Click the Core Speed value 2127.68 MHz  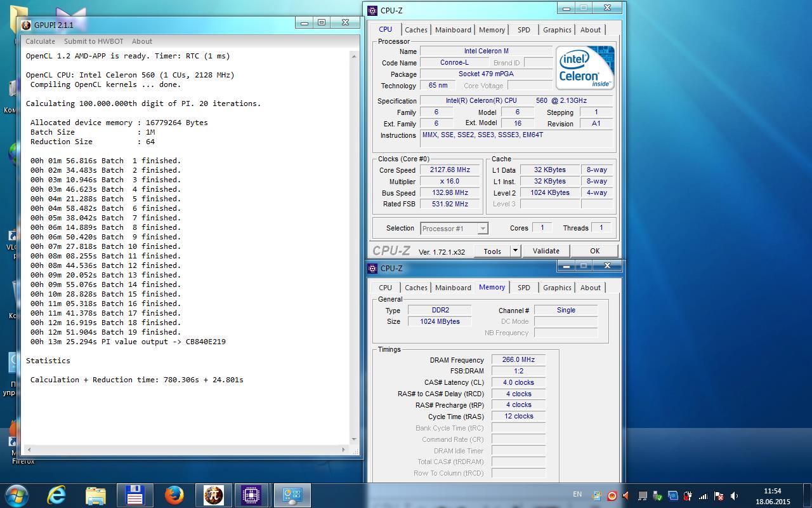[x=450, y=170]
